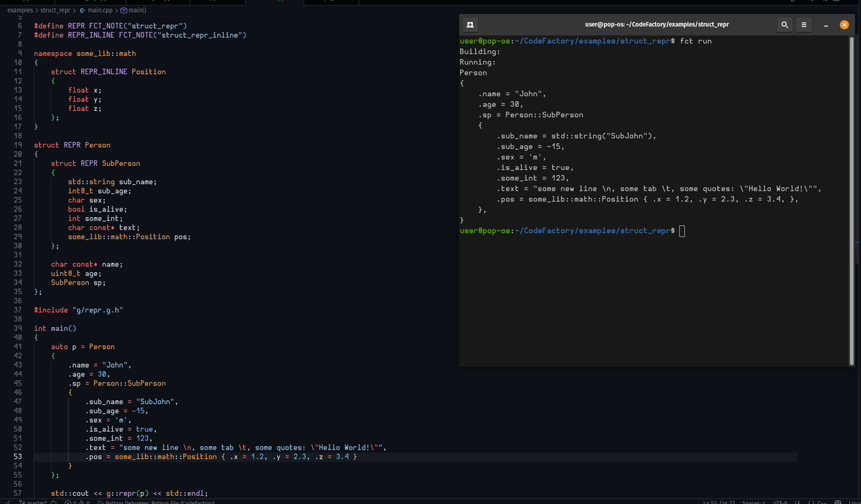Image resolution: width=861 pixels, height=504 pixels.
Task: Click 'struct REPR SubPerson' on editor line 21
Action: pyautogui.click(x=96, y=163)
